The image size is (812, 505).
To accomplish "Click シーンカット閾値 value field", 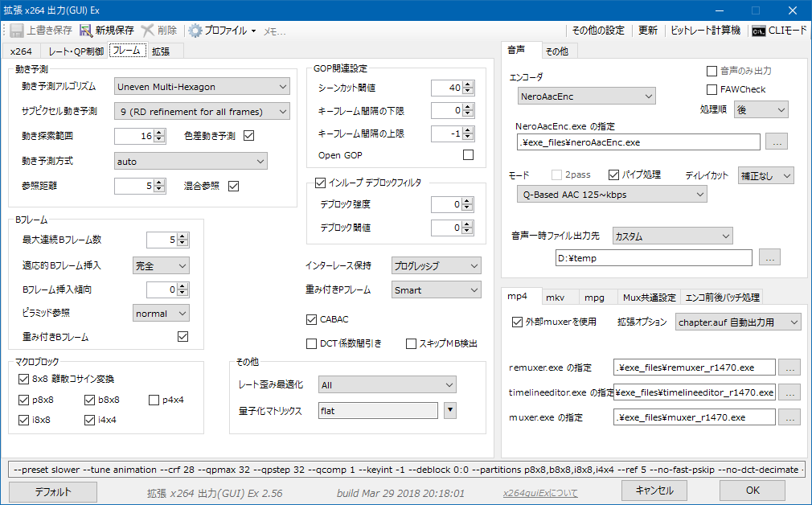I will pos(446,88).
